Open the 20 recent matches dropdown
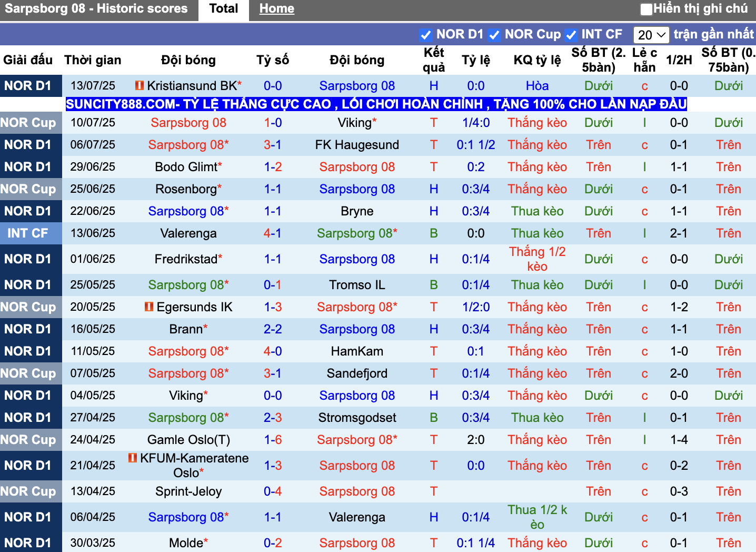The height and width of the screenshot is (552, 756). click(x=651, y=35)
